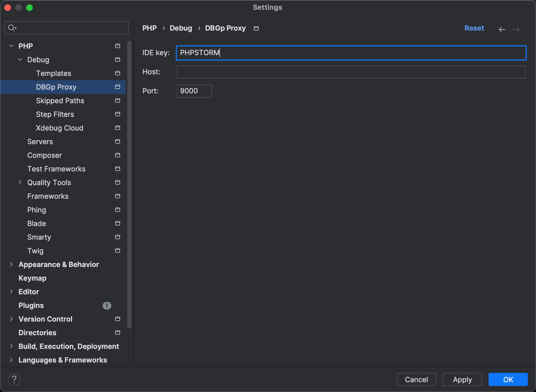This screenshot has height=392, width=536.
Task: Select the Servers settings page
Action: pyautogui.click(x=40, y=141)
